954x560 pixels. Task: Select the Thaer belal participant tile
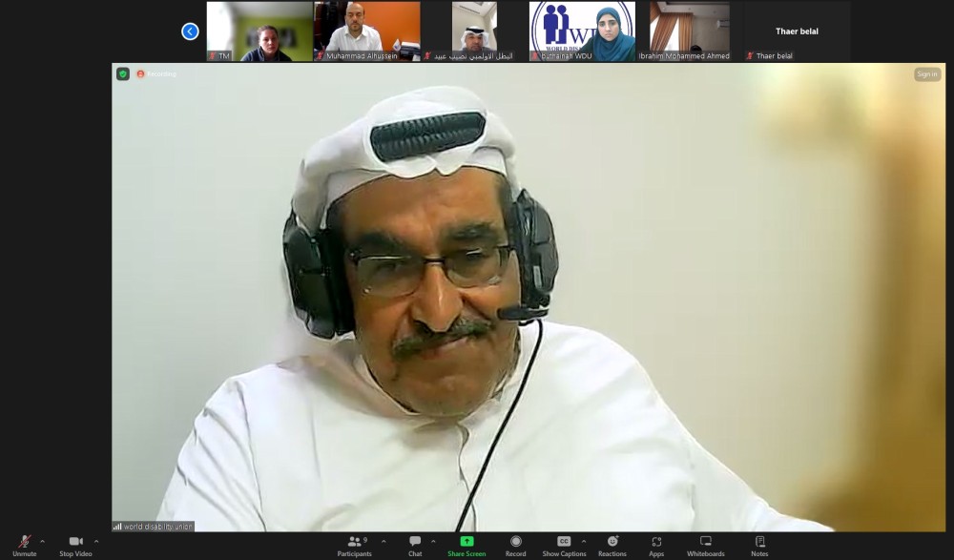tap(797, 31)
